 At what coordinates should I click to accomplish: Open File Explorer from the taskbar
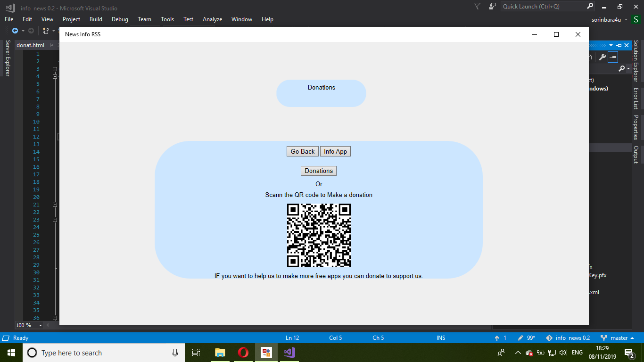pos(220,353)
